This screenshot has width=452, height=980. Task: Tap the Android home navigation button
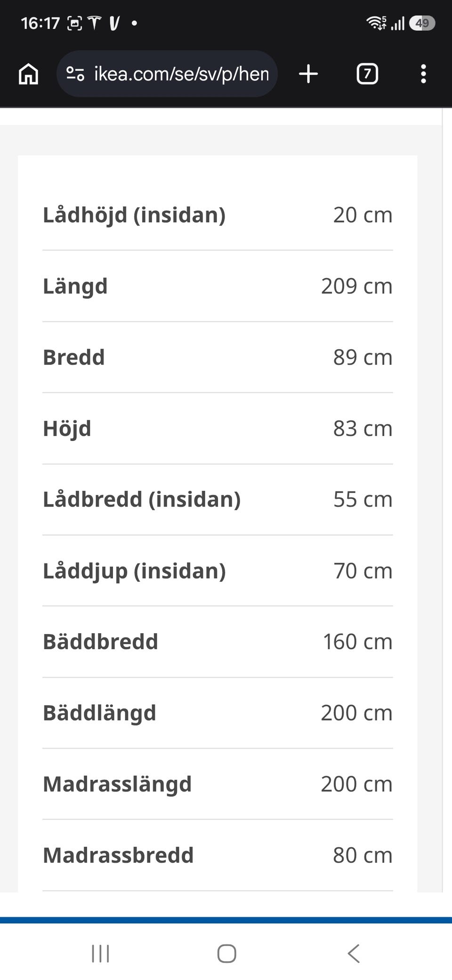click(226, 954)
